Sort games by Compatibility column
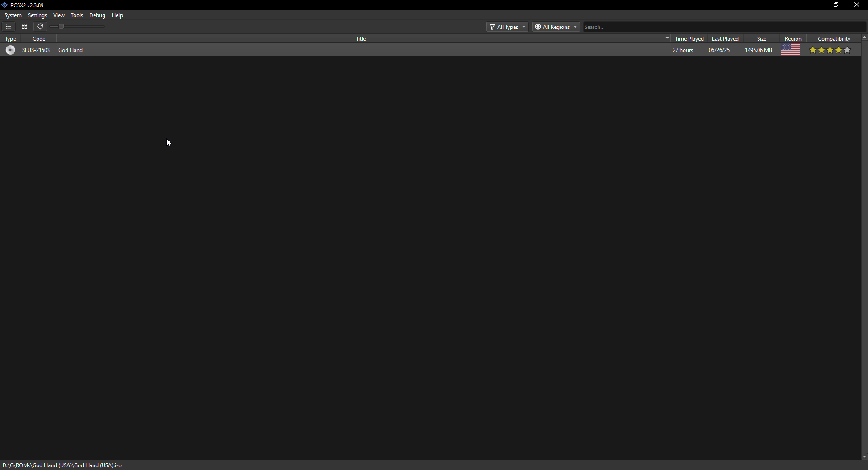 (834, 39)
